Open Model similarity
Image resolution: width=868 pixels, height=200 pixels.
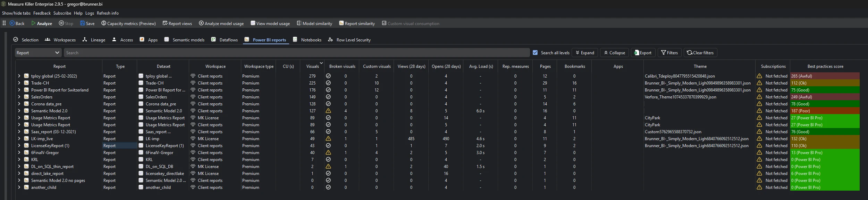point(314,23)
